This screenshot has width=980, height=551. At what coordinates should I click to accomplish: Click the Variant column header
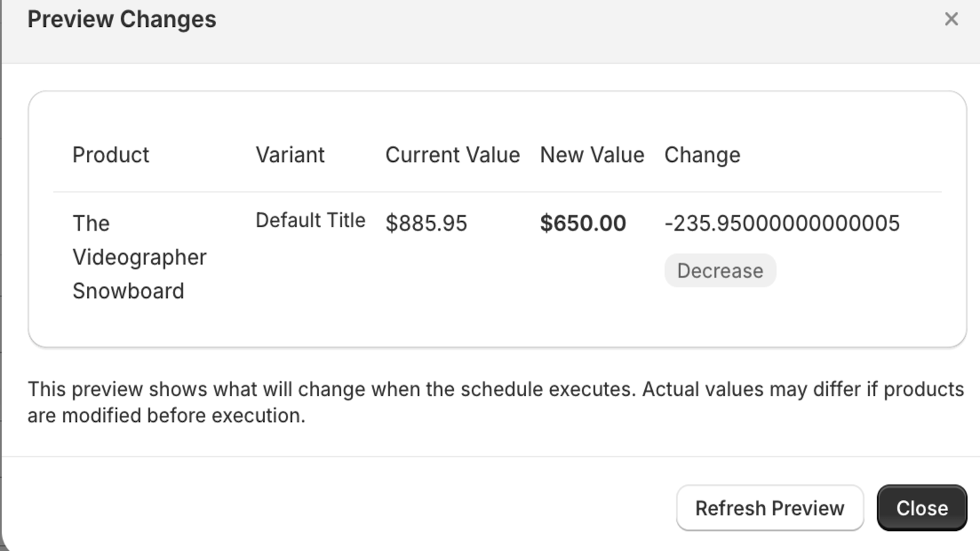pos(290,155)
